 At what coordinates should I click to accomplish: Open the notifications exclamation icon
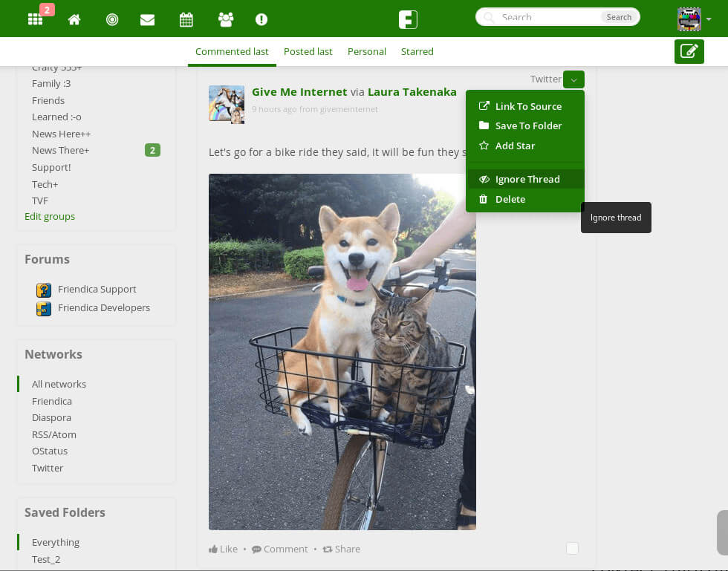(261, 19)
